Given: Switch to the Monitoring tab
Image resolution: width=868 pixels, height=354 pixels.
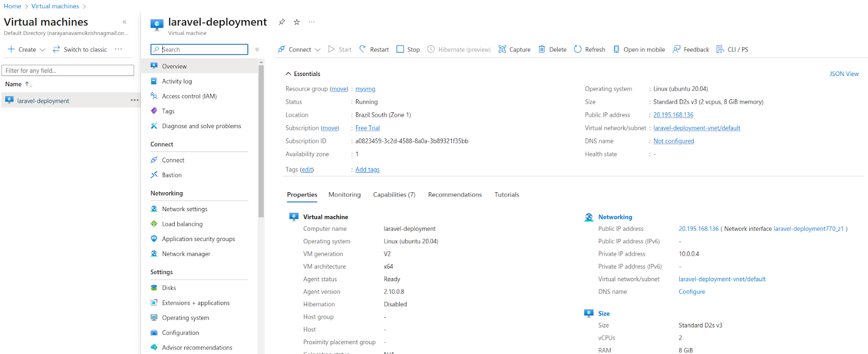Looking at the screenshot, I should (x=344, y=195).
